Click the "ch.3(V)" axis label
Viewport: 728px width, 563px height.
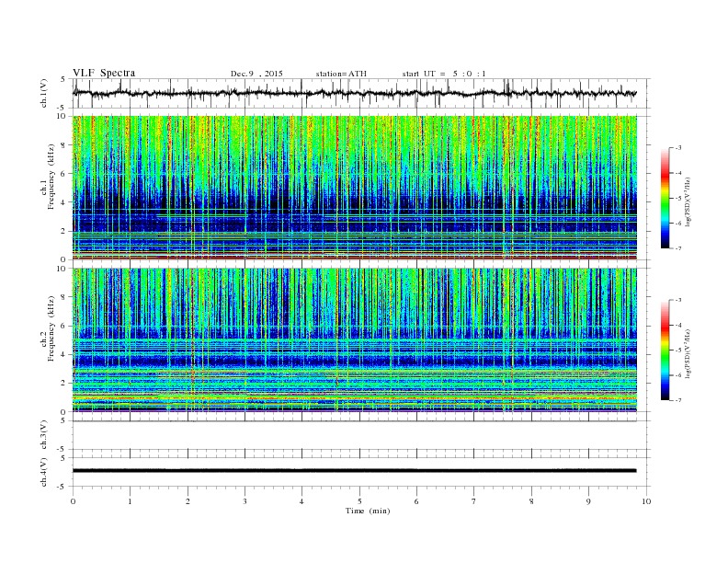44,435
